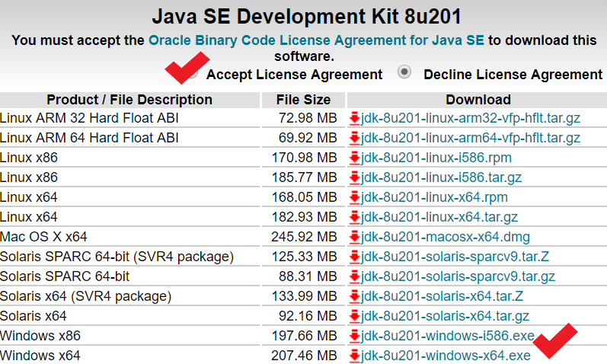
Task: Click the download arrow icon beside jdk-8u201-linux-i586.rpm
Action: (355, 158)
